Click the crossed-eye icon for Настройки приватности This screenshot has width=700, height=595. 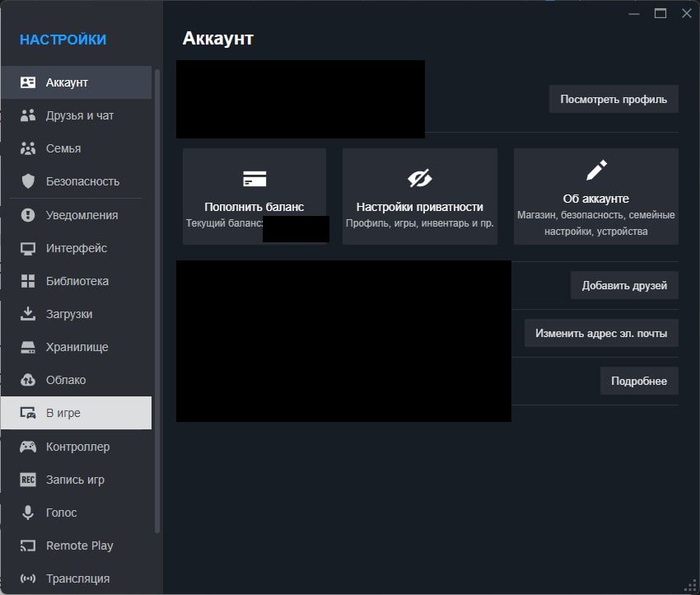pyautogui.click(x=419, y=177)
